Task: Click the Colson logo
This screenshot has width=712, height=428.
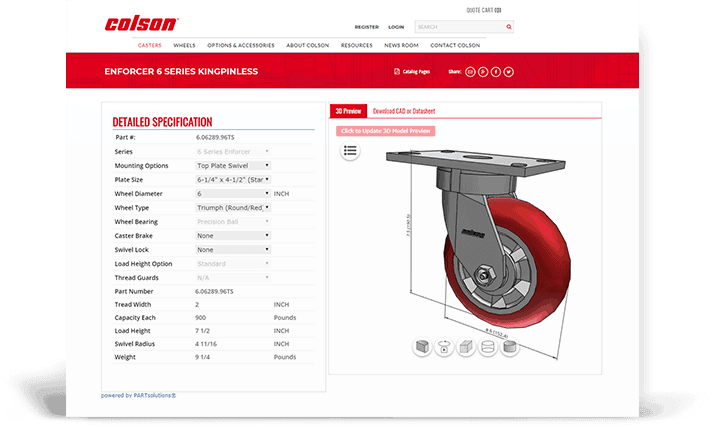Action: (141, 24)
